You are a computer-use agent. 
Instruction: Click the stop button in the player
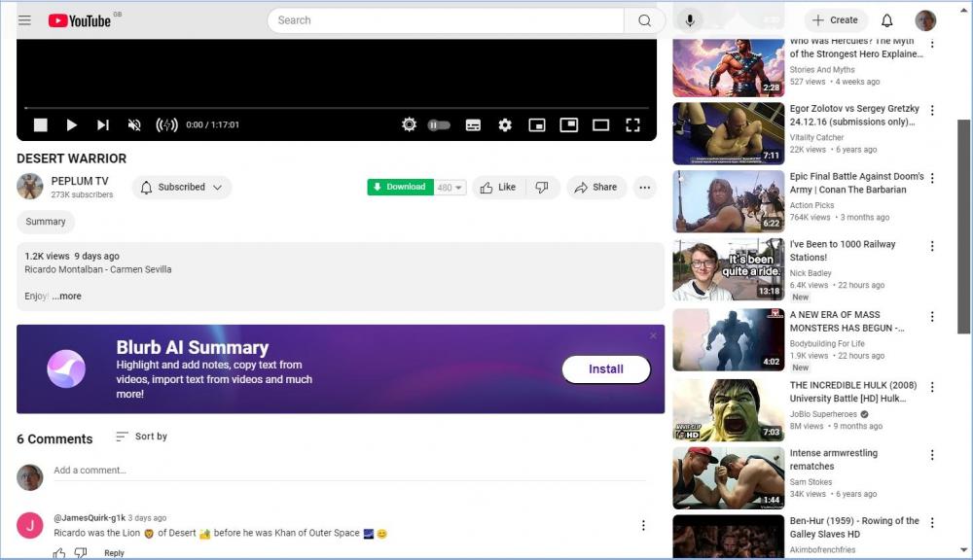coord(41,125)
